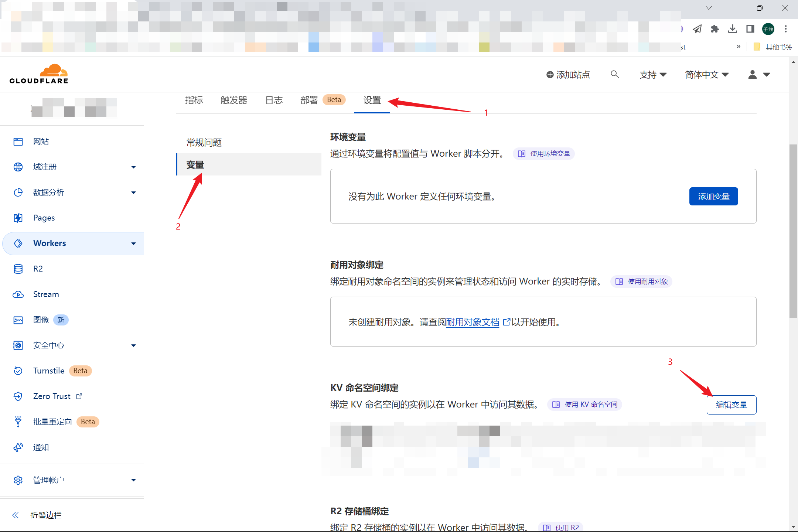Open 其他书签 bookmarks folder
The height and width of the screenshot is (532, 798).
pos(773,47)
